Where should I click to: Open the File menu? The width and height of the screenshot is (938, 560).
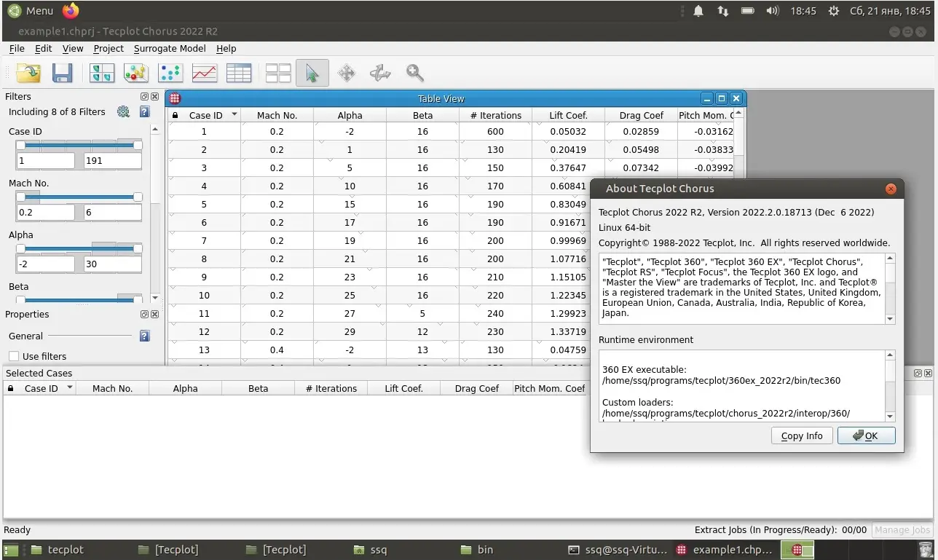pyautogui.click(x=17, y=48)
